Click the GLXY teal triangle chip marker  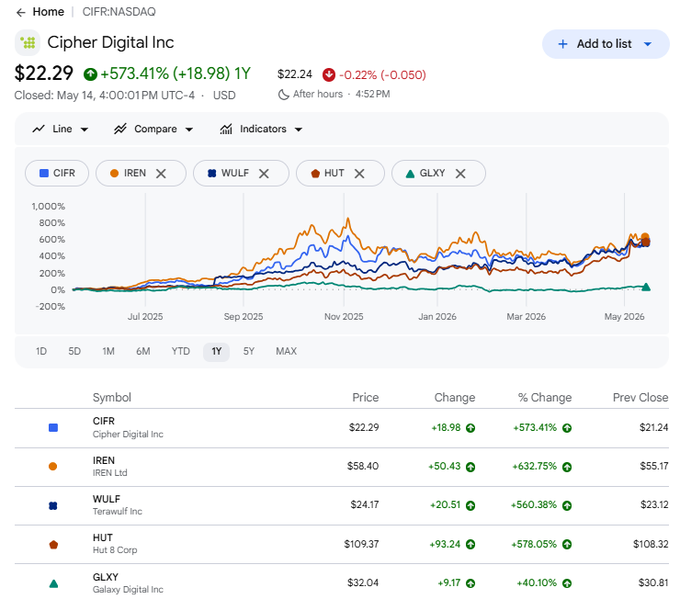pos(410,173)
